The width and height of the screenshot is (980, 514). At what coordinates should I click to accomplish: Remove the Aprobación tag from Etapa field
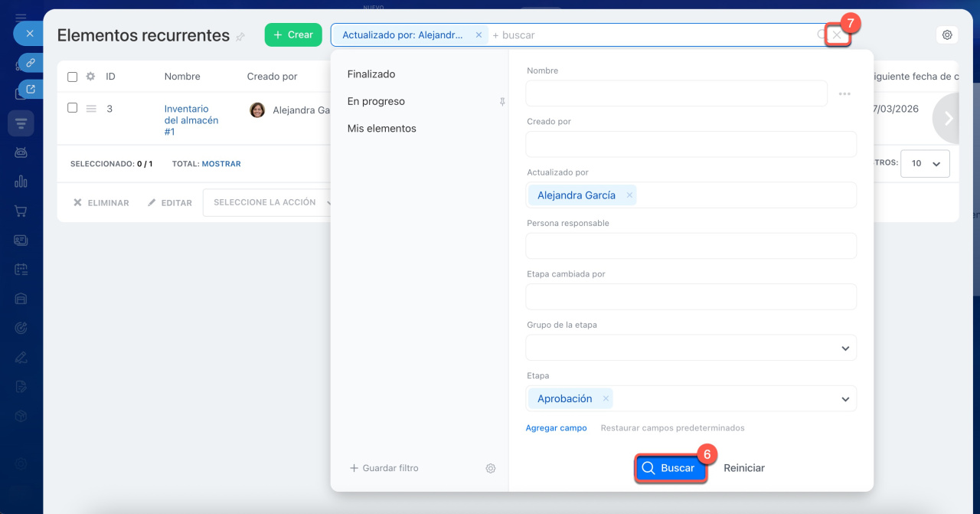pyautogui.click(x=606, y=398)
